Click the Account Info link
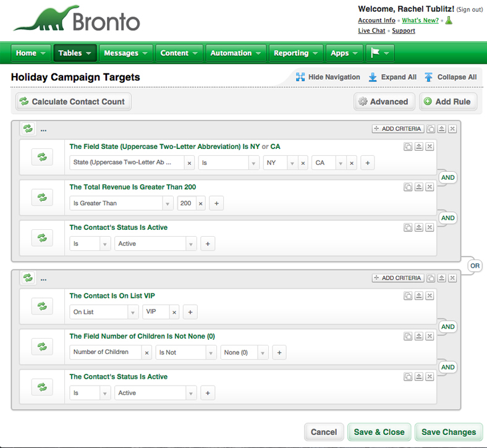The image size is (487, 448). point(376,20)
